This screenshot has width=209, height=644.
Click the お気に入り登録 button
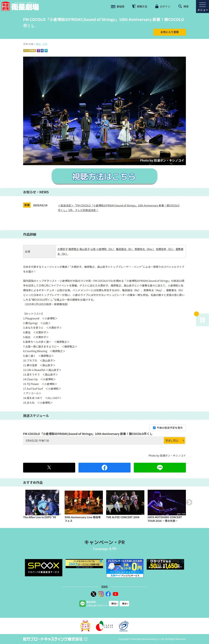[169, 32]
